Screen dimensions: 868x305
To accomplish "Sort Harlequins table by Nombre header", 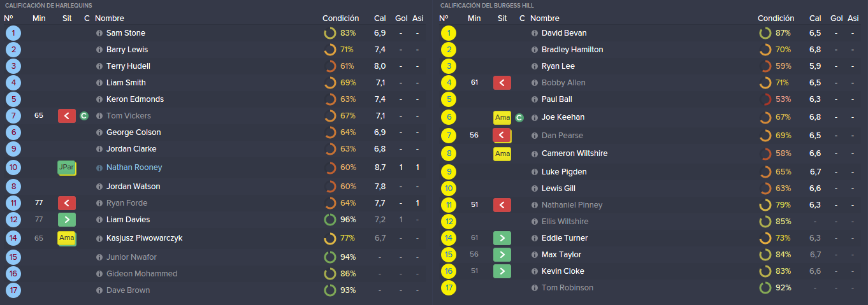I will [110, 18].
